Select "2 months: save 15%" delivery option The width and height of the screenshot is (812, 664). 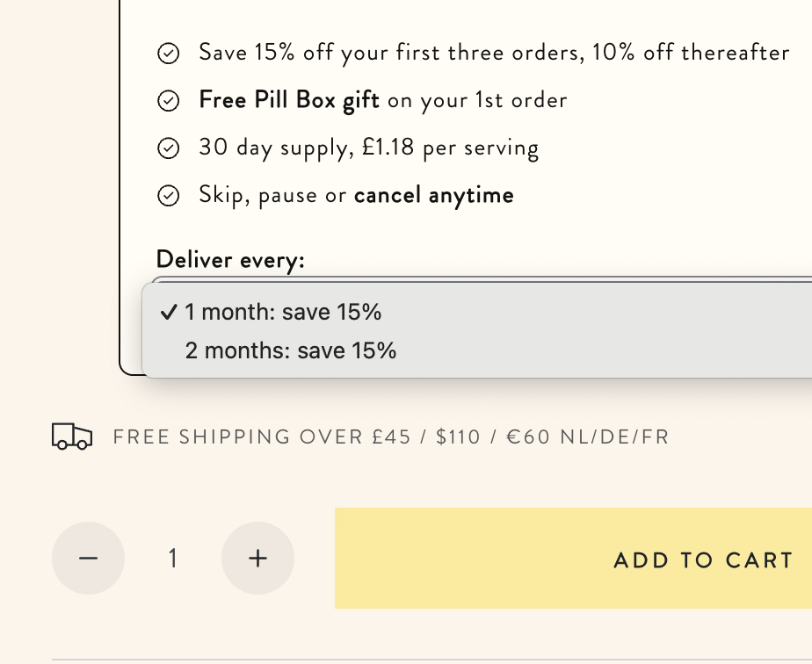(291, 351)
